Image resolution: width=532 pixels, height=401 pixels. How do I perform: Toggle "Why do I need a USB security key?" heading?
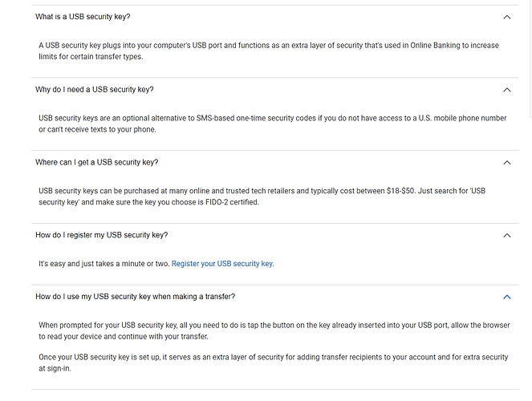(95, 90)
